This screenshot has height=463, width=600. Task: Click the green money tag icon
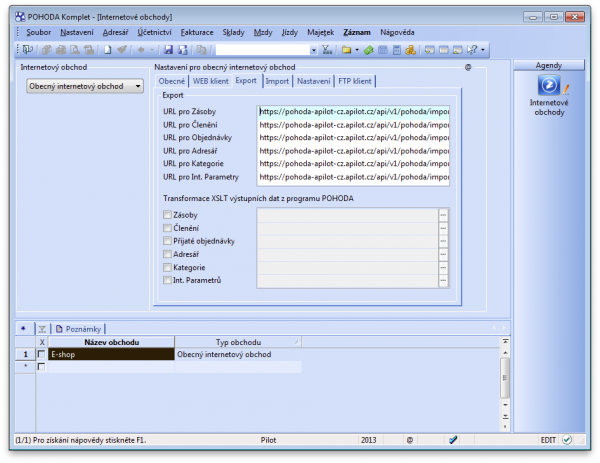368,50
